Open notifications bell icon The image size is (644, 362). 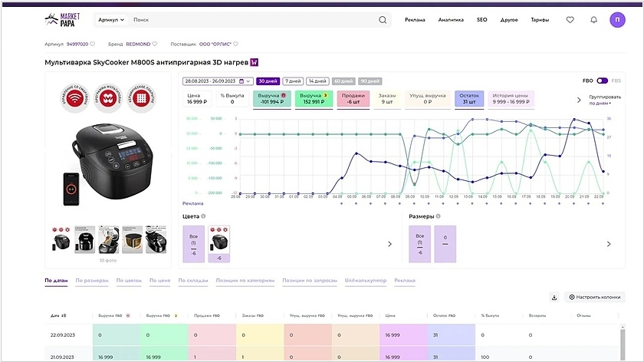pyautogui.click(x=593, y=20)
